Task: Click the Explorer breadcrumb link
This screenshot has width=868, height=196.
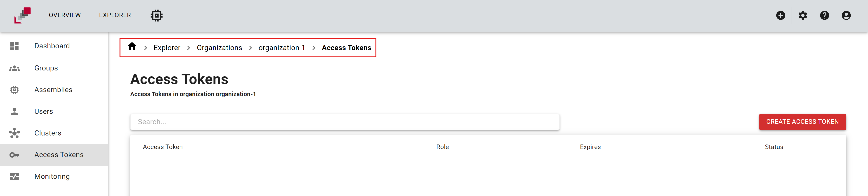Action: click(167, 48)
